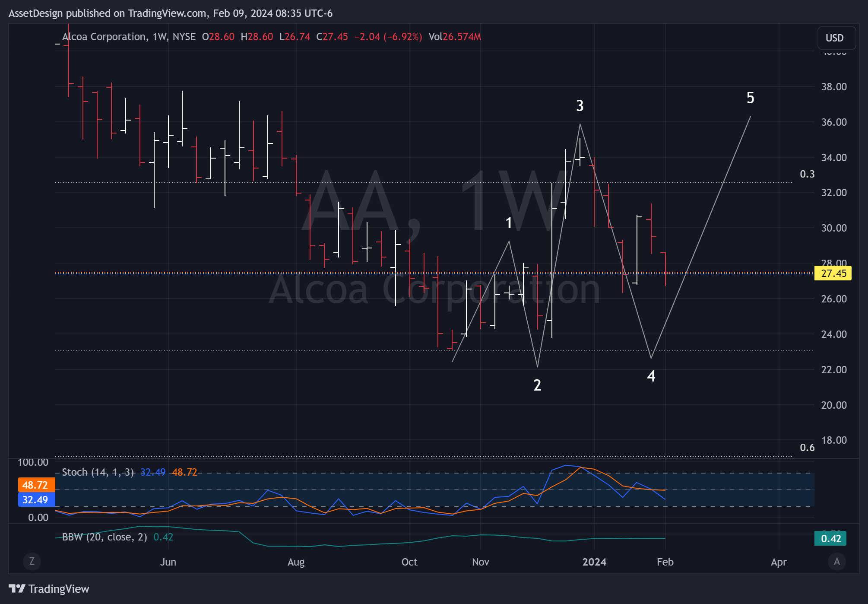
Task: Click the -2.04 (-6.92%) change value
Action: (x=388, y=37)
